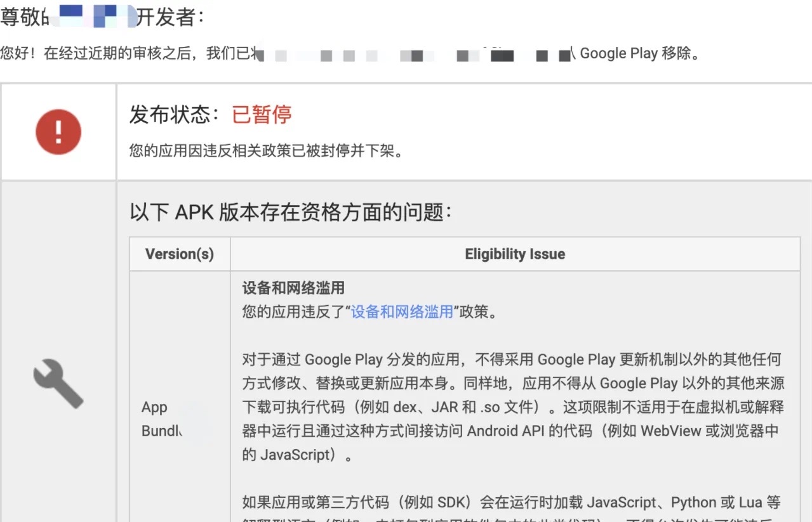Click the 发布状态 heading text

tap(175, 114)
